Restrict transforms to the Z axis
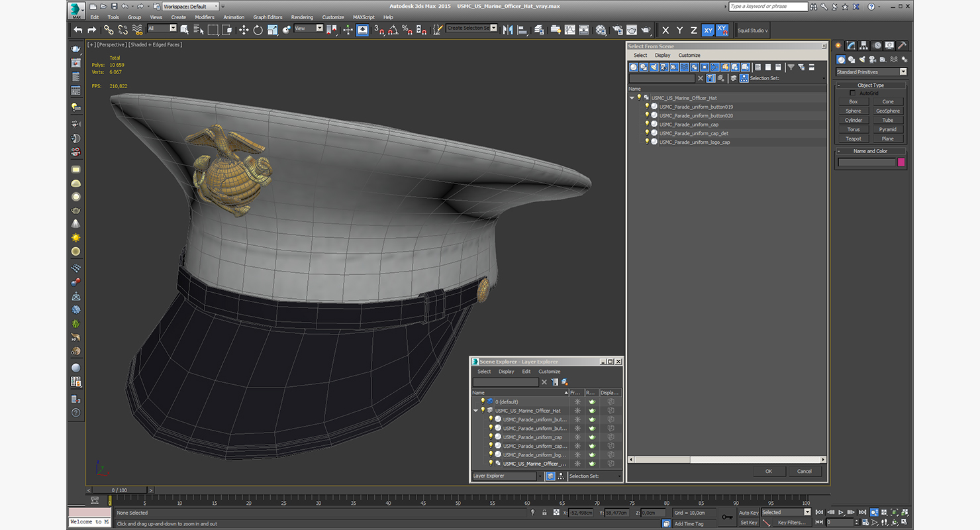This screenshot has height=530, width=980. pyautogui.click(x=693, y=30)
